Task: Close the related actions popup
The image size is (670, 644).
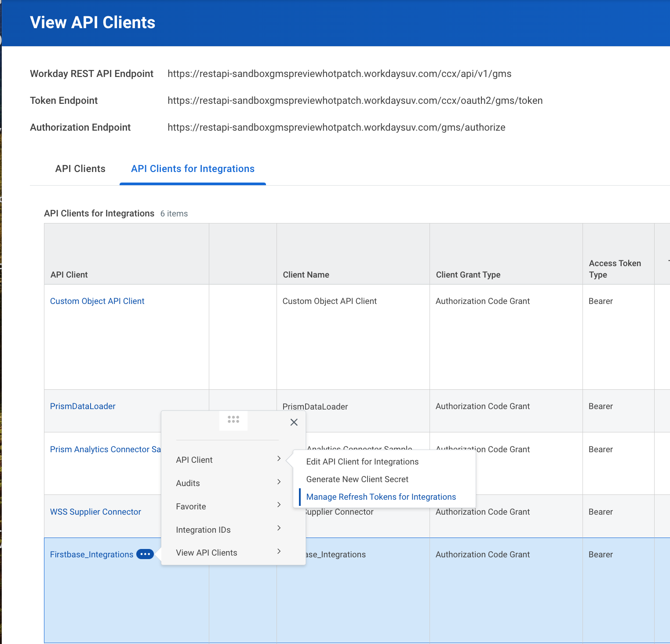Action: pos(294,422)
